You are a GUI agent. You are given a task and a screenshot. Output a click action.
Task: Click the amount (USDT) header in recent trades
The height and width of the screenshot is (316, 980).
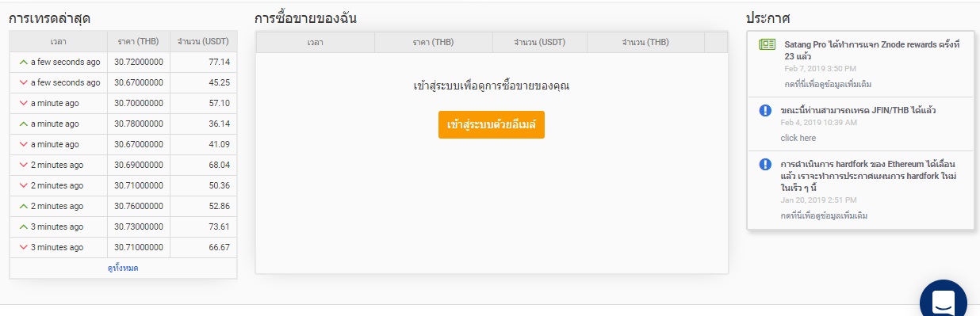pyautogui.click(x=204, y=41)
